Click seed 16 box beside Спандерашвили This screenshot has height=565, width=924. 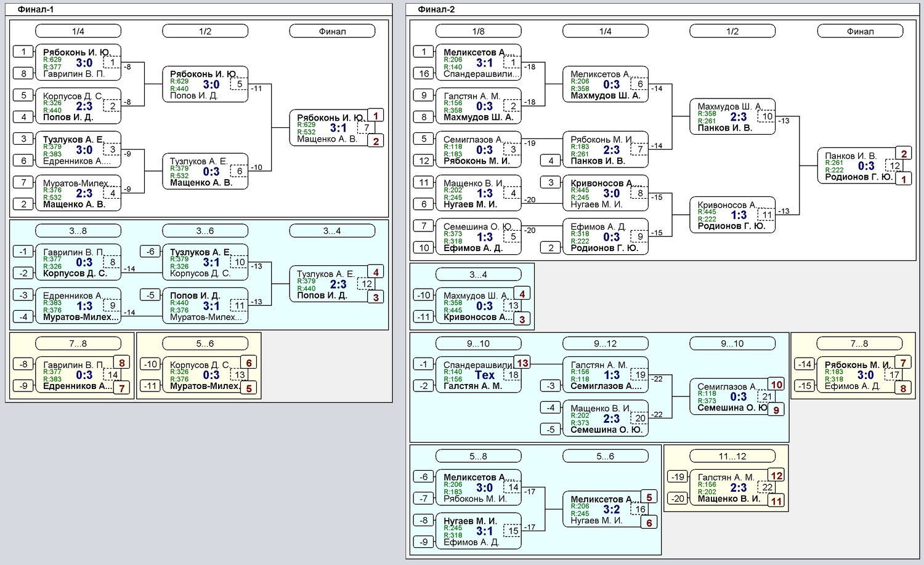pyautogui.click(x=424, y=73)
